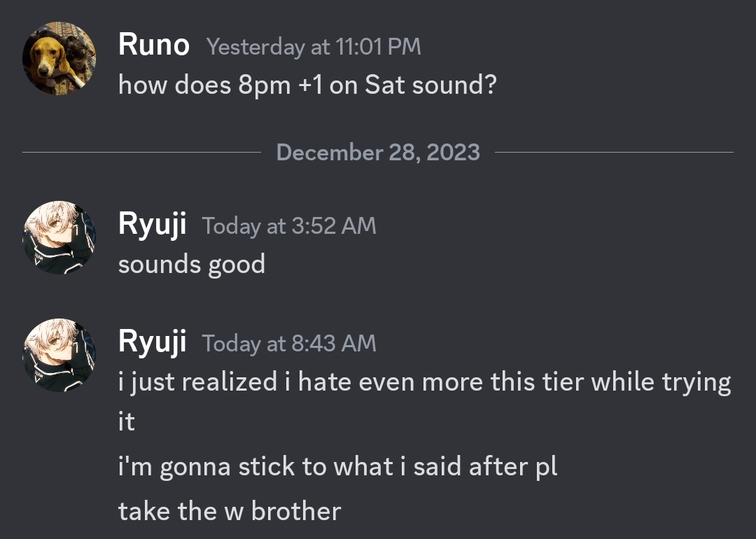Select the message "how does 8pm +1 on Sat sound?"

click(x=307, y=85)
